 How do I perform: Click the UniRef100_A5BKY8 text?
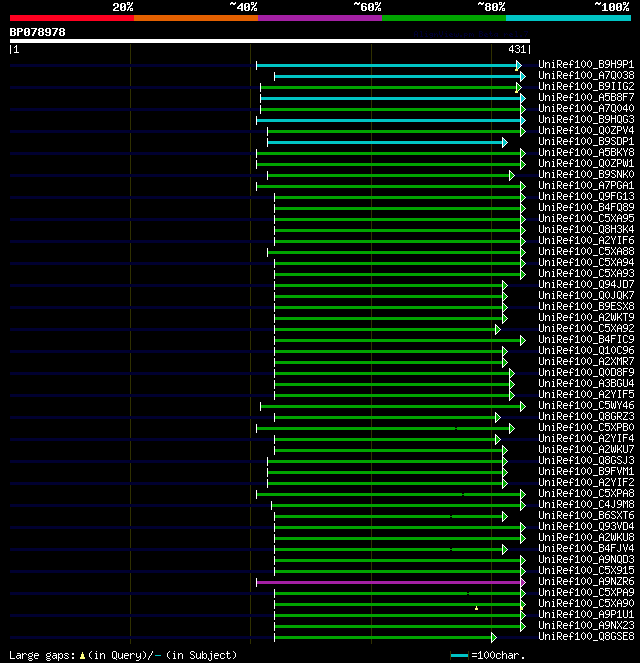pyautogui.click(x=586, y=152)
